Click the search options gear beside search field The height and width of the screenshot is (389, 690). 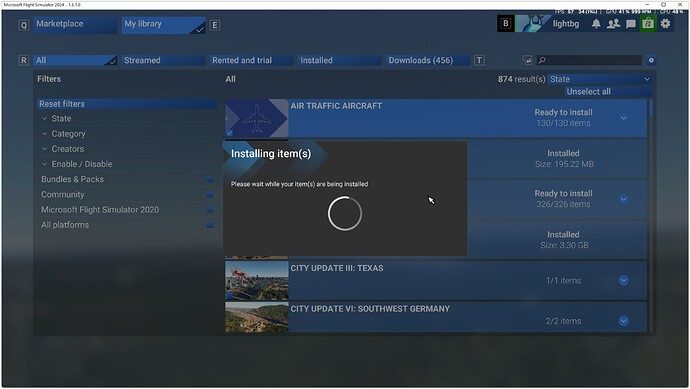pos(651,60)
